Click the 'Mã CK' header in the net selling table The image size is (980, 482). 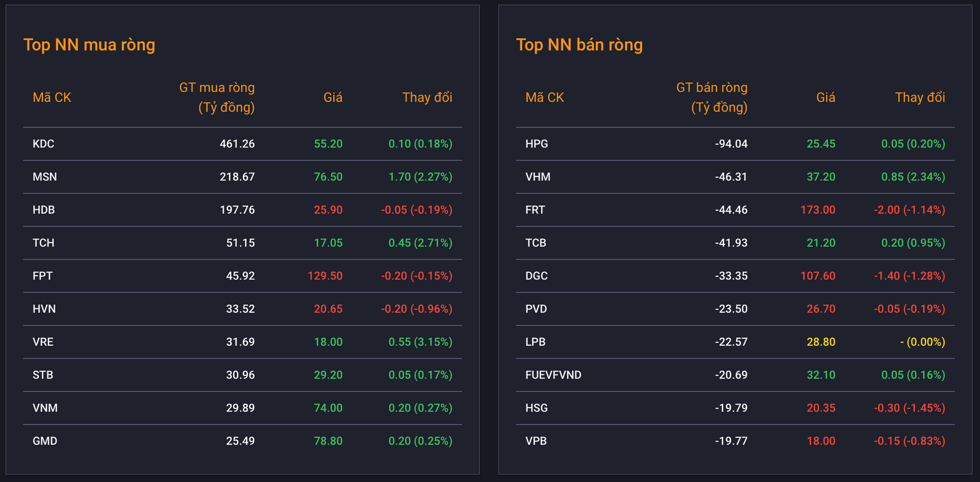pos(545,97)
